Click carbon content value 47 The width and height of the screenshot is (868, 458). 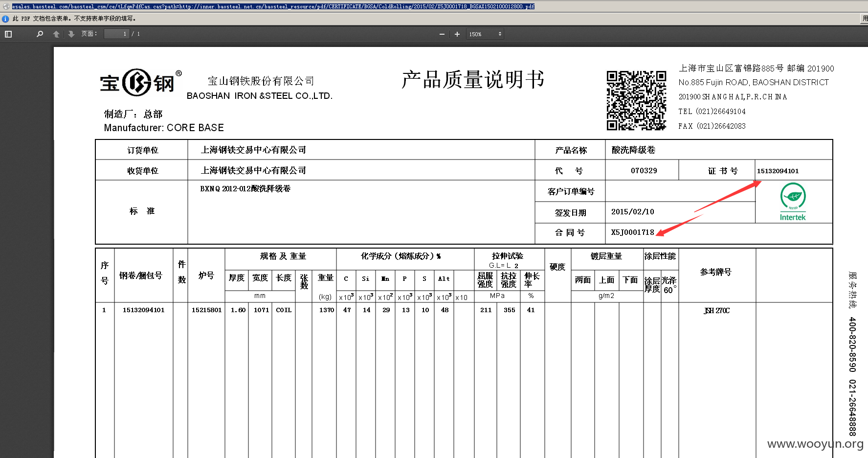[347, 310]
